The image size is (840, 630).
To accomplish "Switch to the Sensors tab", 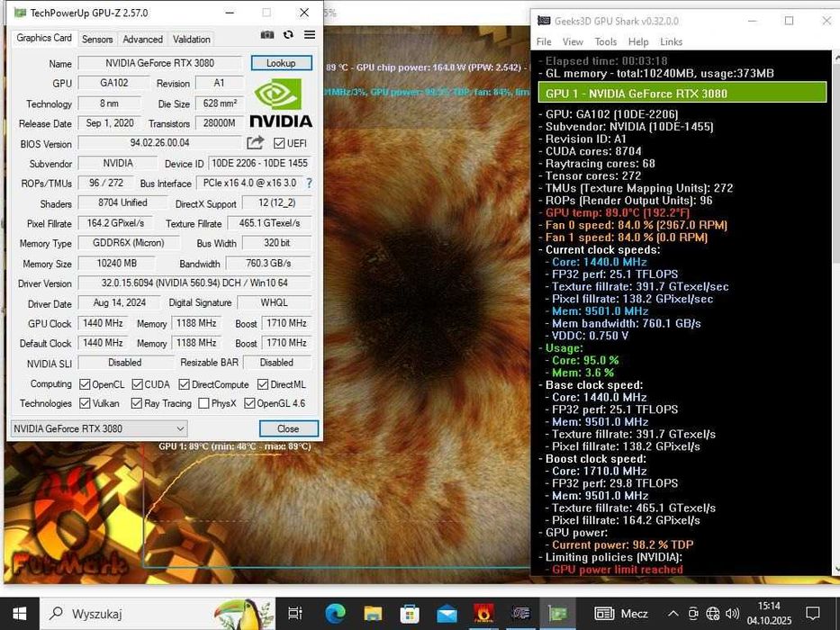I will tap(97, 39).
